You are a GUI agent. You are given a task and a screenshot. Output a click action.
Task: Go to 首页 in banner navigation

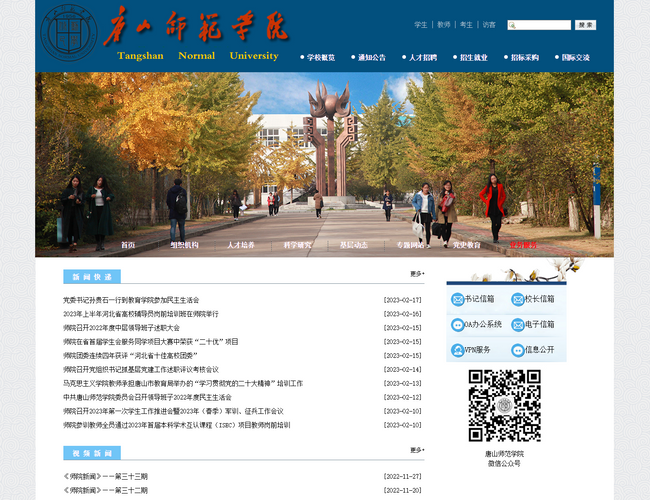coord(128,245)
